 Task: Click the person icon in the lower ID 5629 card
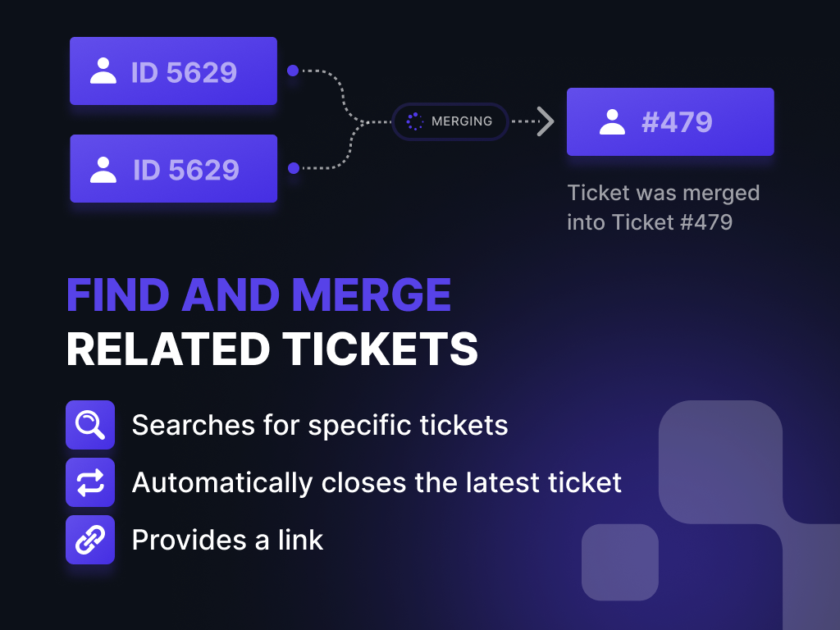(103, 169)
